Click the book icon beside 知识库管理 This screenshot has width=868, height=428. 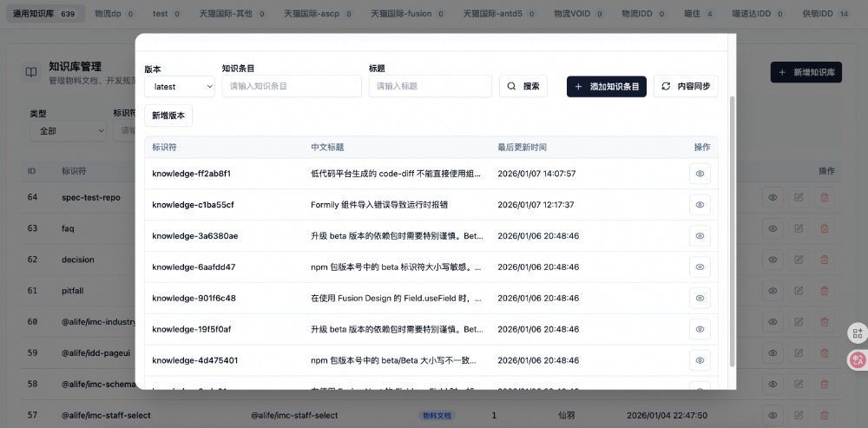click(31, 73)
